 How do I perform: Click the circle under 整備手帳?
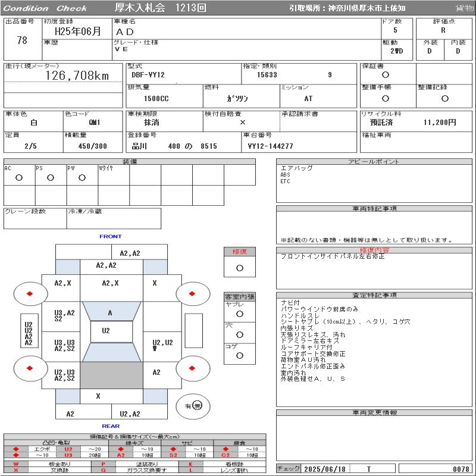(386, 98)
